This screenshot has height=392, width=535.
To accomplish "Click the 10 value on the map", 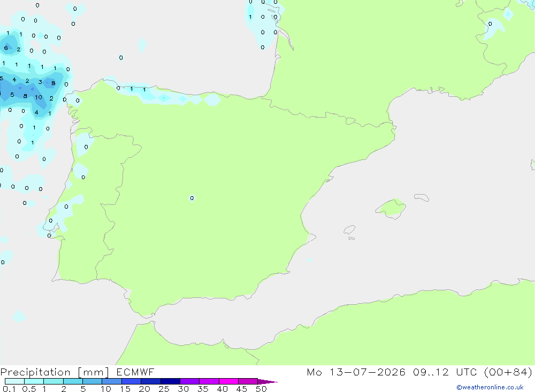I will tap(39, 97).
